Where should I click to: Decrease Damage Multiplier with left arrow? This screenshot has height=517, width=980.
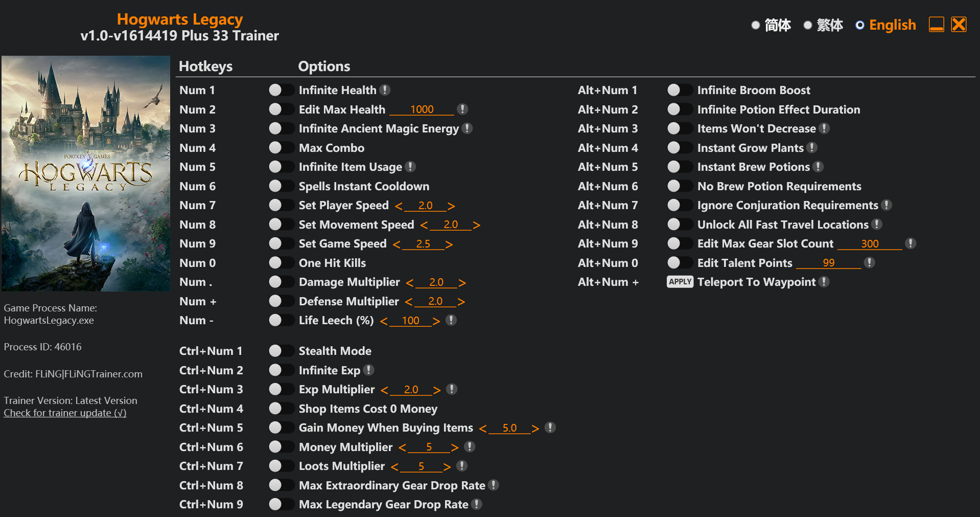[409, 282]
